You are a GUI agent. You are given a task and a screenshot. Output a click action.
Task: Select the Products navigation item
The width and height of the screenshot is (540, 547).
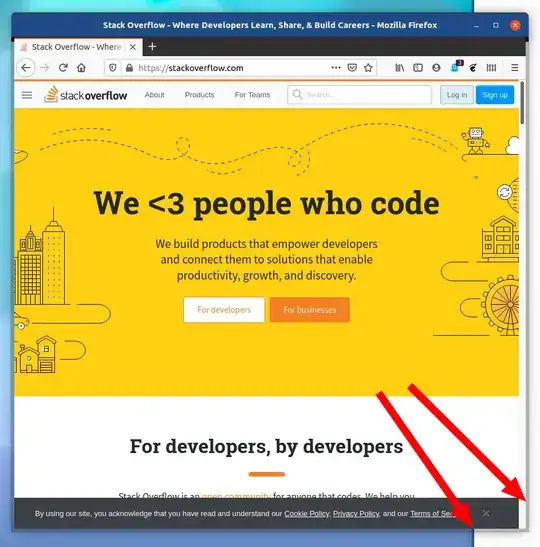(x=199, y=95)
